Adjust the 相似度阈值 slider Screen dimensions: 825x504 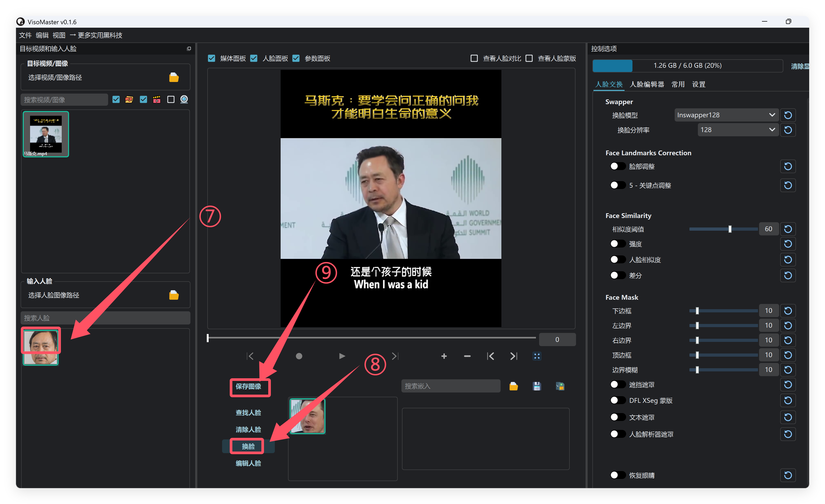tap(723, 229)
